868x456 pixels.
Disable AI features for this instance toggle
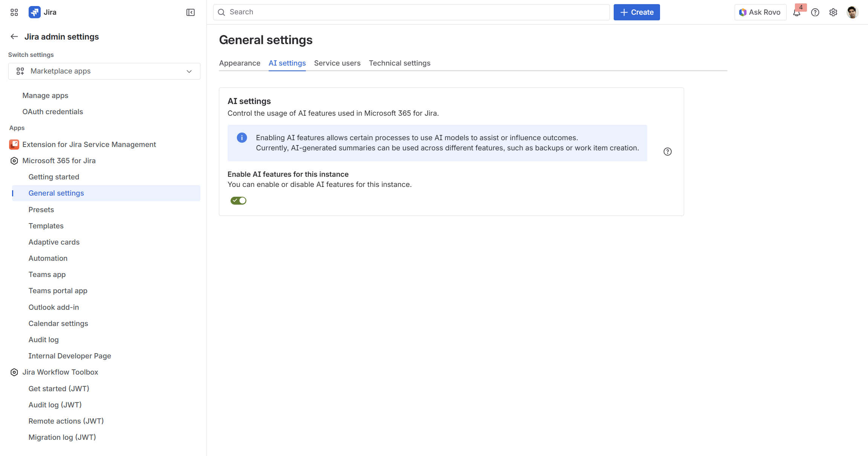pos(238,200)
